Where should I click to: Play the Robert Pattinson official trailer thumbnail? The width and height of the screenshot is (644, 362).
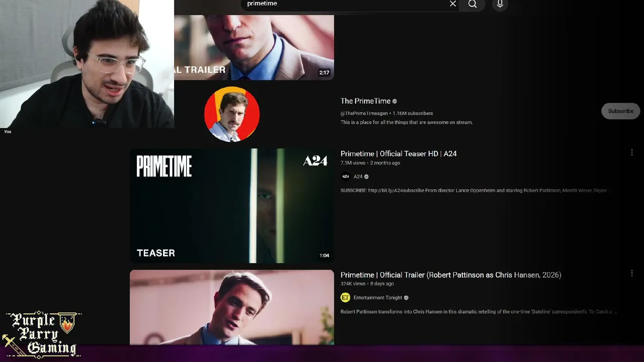232,307
